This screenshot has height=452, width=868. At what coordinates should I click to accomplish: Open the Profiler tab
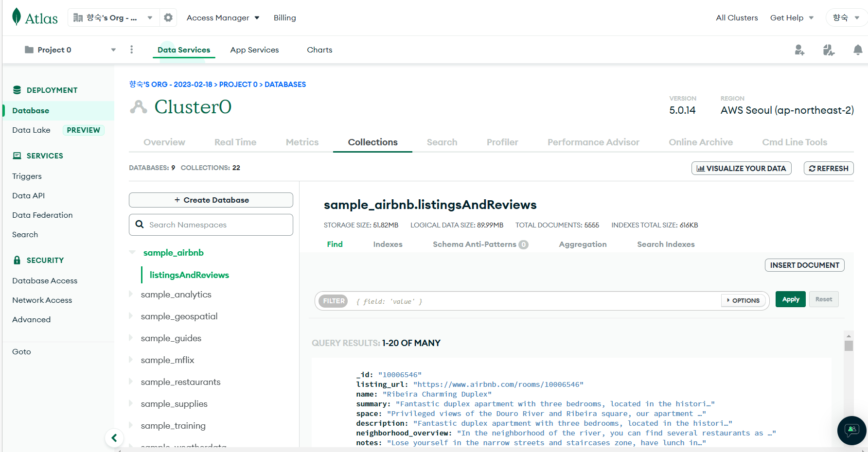coord(502,142)
